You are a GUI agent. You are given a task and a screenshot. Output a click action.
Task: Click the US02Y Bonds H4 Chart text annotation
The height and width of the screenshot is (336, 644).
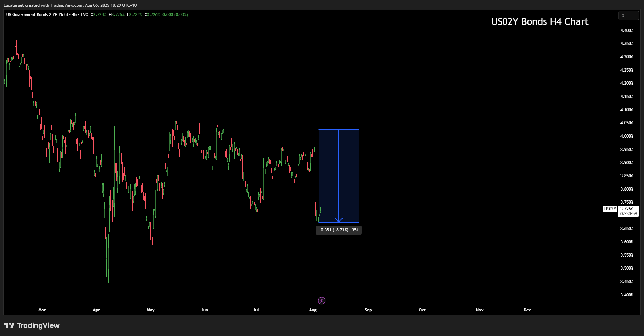(539, 22)
